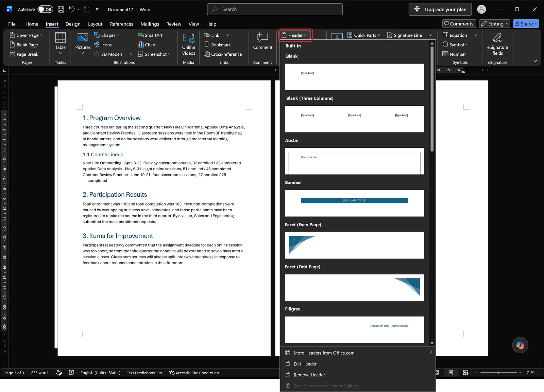Choose Edit Header from the menu
Viewport: 544px width, 392px height.
tap(358, 364)
